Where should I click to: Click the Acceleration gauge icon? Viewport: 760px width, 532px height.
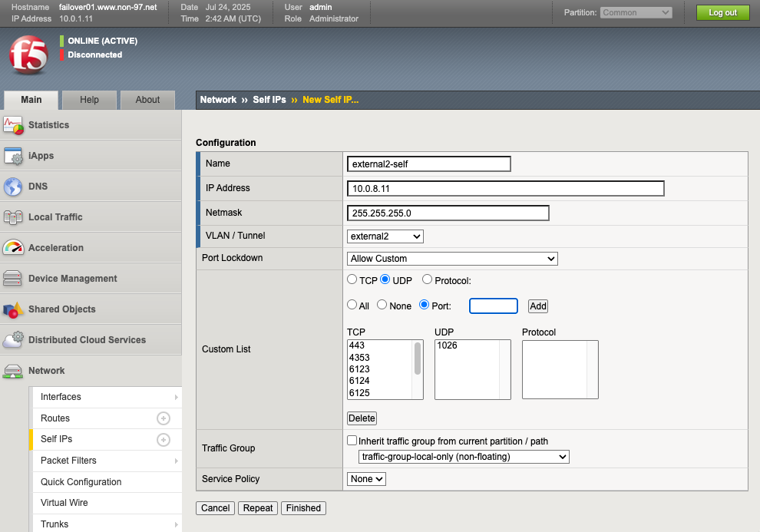[x=13, y=248]
